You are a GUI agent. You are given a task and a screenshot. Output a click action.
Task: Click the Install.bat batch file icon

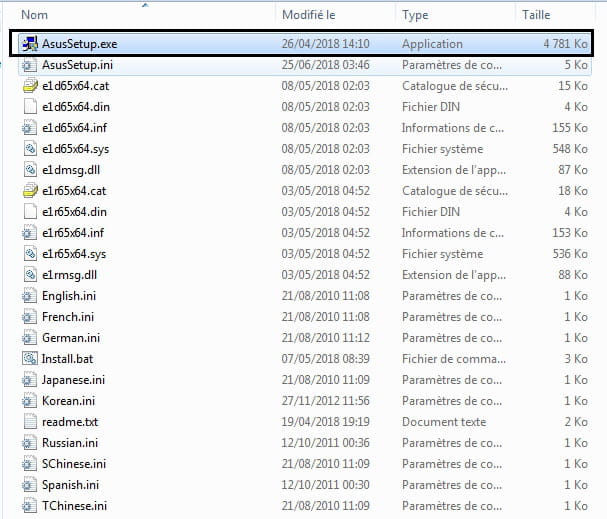tap(30, 359)
